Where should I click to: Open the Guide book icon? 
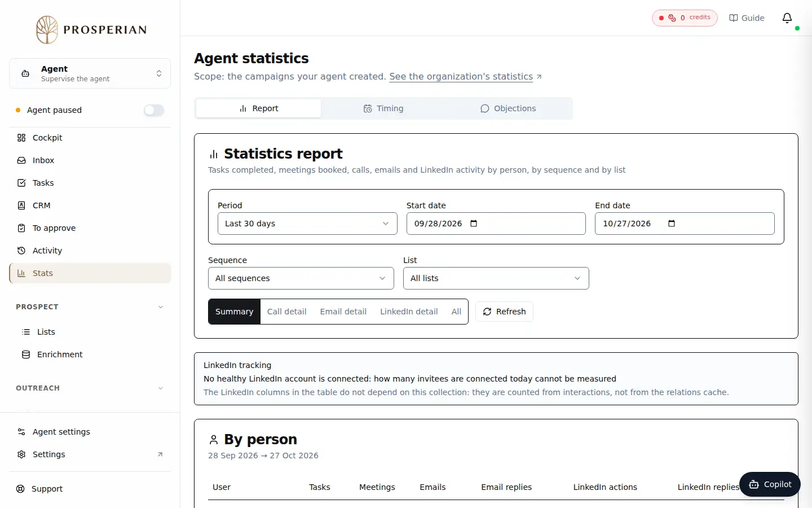(x=734, y=18)
